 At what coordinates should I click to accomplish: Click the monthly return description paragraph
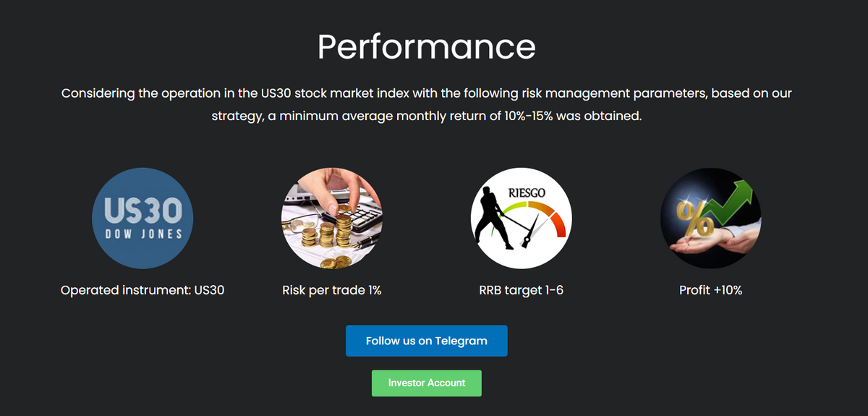click(427, 104)
